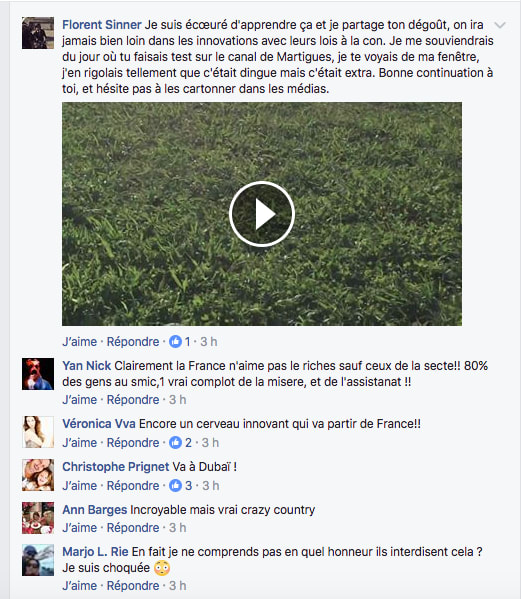Screen dimensions: 521x599
Task: Like Ann Barges' comment with J'aime
Action: coord(79,528)
